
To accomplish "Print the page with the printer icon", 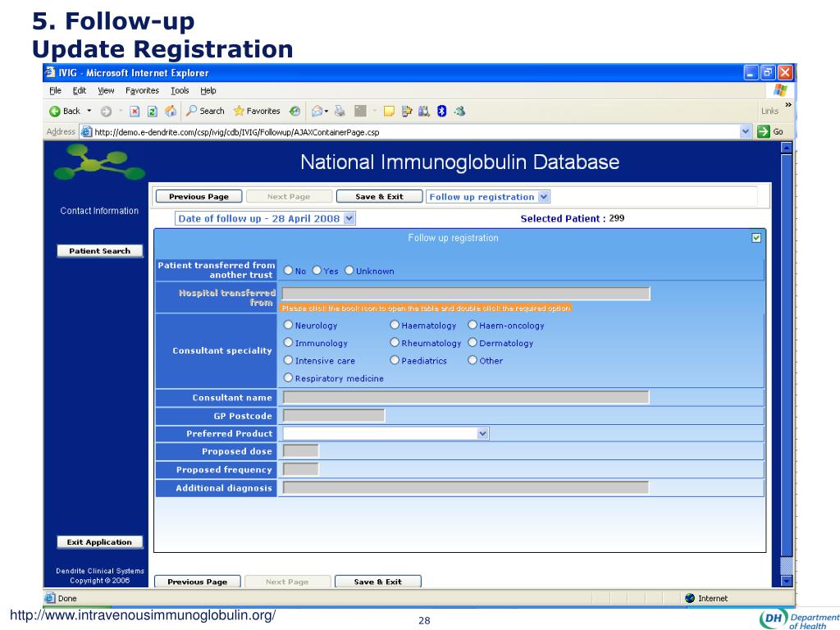I will click(340, 111).
